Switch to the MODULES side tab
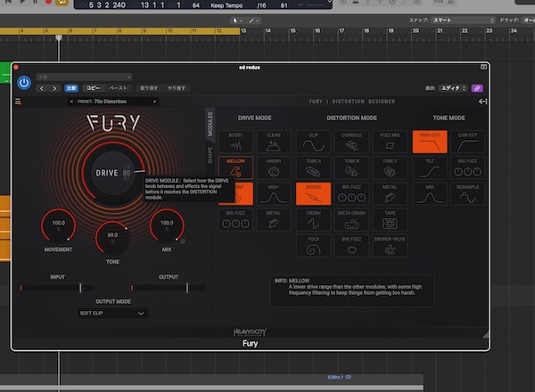535x392 pixels. (210, 124)
